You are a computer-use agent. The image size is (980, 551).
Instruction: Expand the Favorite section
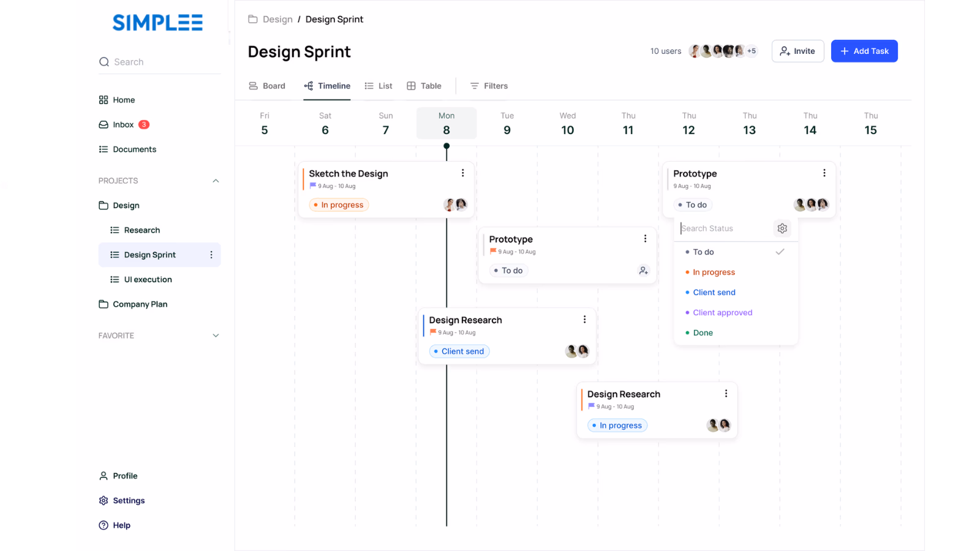coord(216,335)
